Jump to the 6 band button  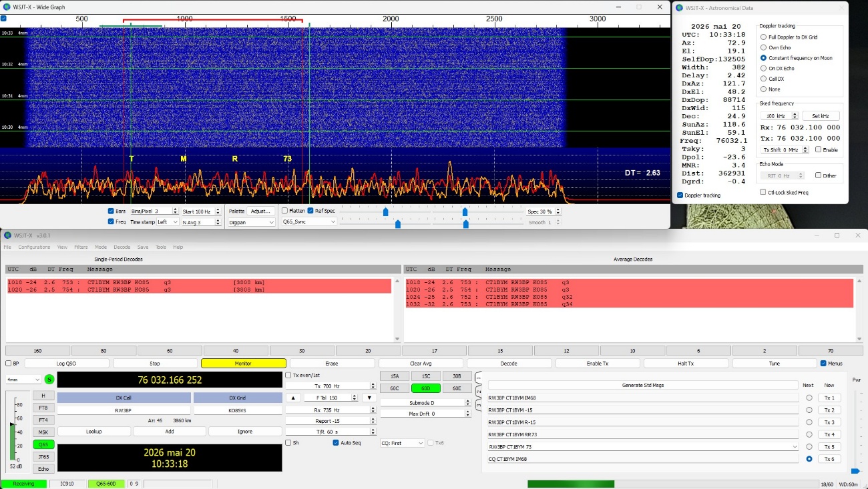698,351
